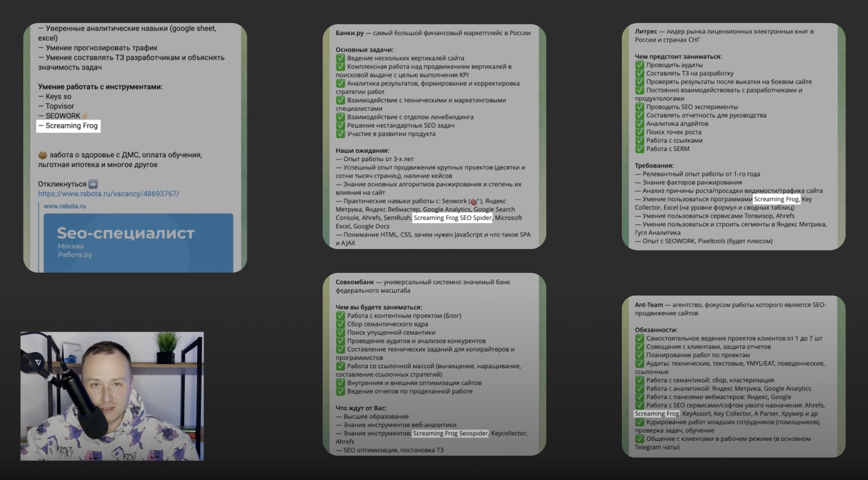Click the Откликнуться text

(62, 184)
